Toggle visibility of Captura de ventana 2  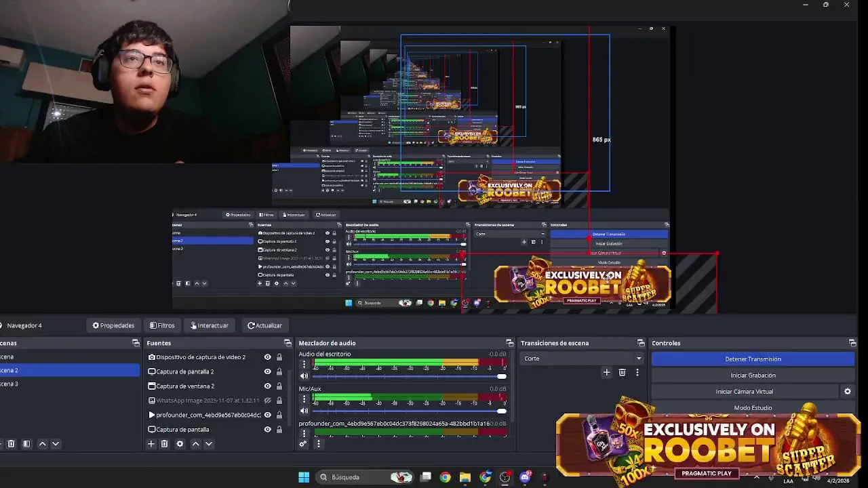[x=267, y=386]
